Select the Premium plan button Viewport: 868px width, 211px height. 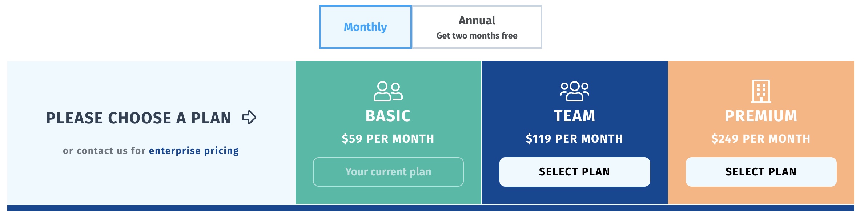[x=761, y=172]
